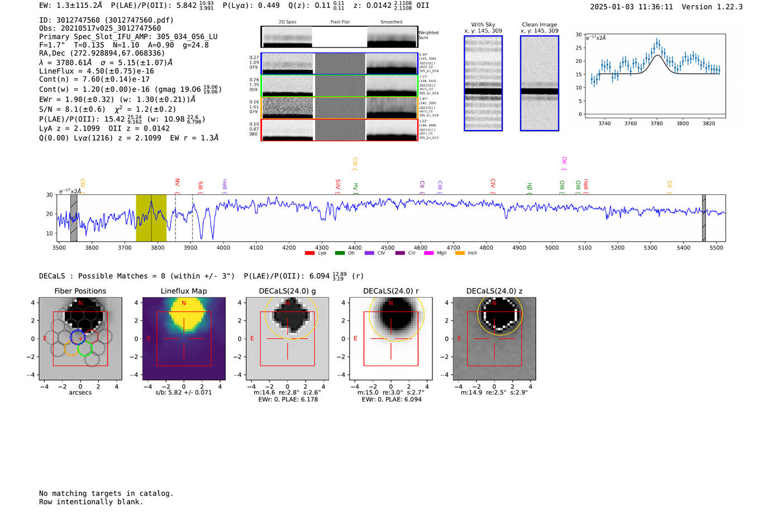Pick the orange HeII legend swatch
This screenshot has height=532, width=782.
point(460,253)
